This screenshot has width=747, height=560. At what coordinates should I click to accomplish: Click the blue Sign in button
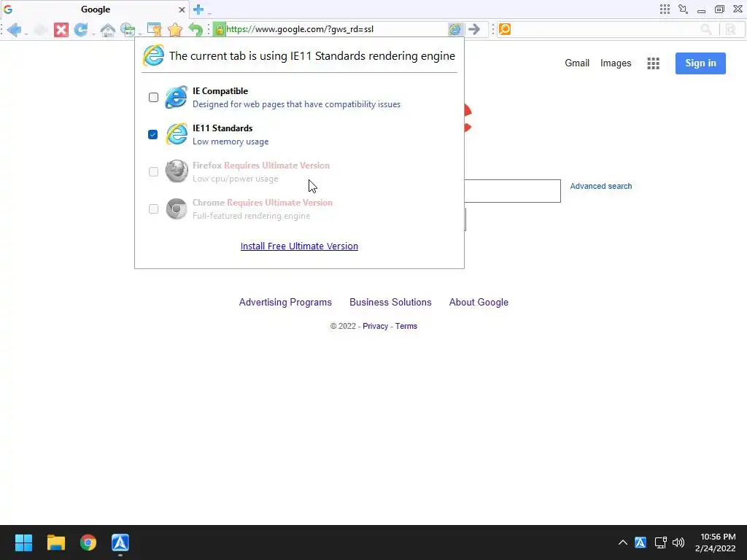coord(700,63)
